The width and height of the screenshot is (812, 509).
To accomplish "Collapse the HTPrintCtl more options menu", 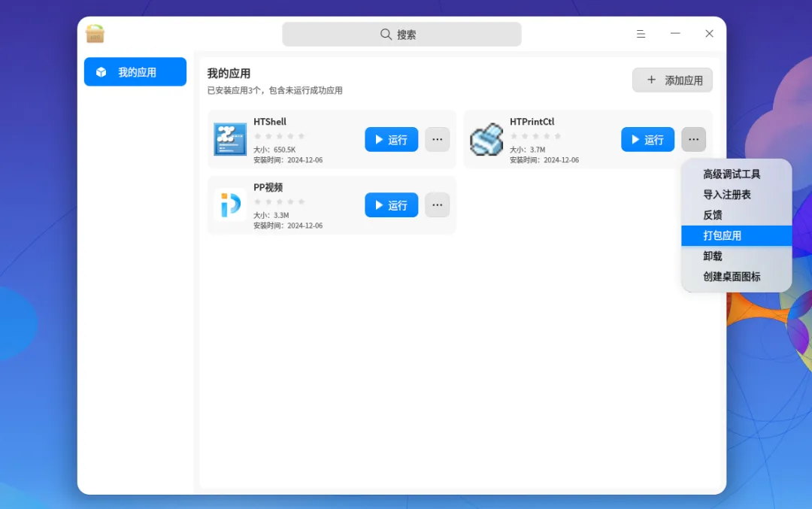I will (693, 139).
